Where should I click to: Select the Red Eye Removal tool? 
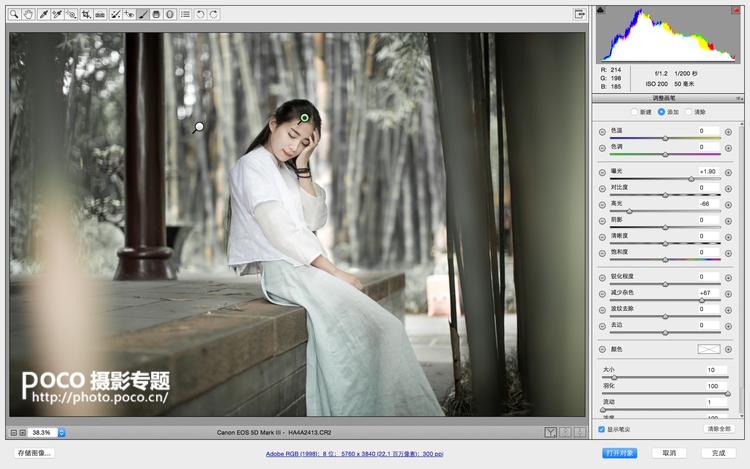pos(130,15)
